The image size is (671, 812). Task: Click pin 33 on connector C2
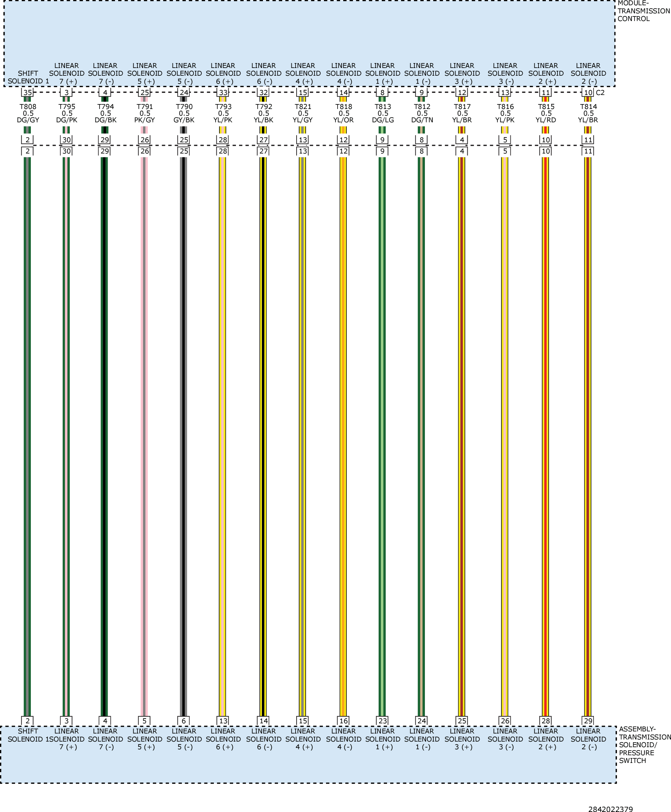tap(223, 92)
